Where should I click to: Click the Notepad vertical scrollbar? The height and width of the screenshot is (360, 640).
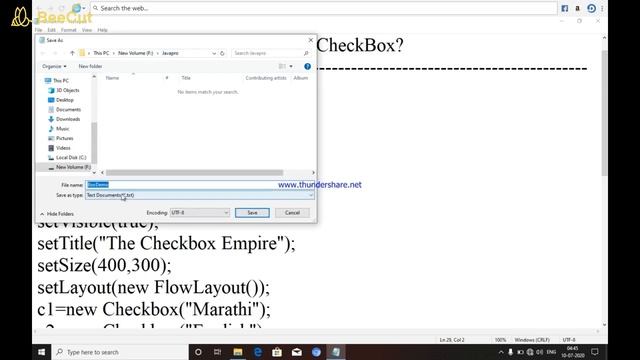604,114
